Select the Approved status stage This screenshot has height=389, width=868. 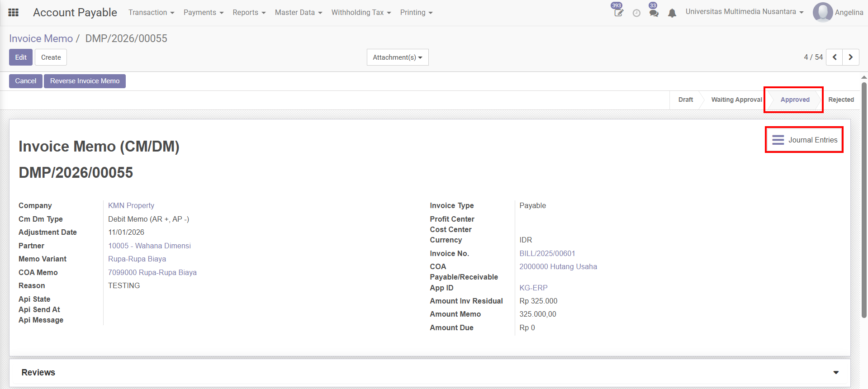point(795,100)
